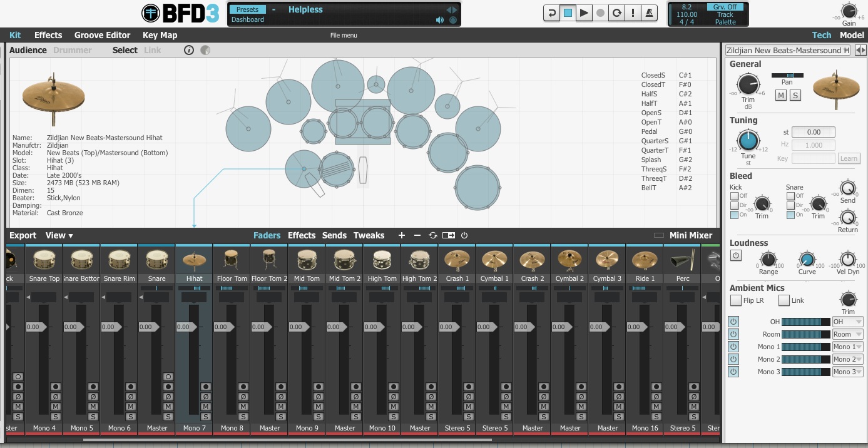The image size is (868, 448).
Task: Click the channel routing icon in mixer toolbar
Action: tap(448, 235)
